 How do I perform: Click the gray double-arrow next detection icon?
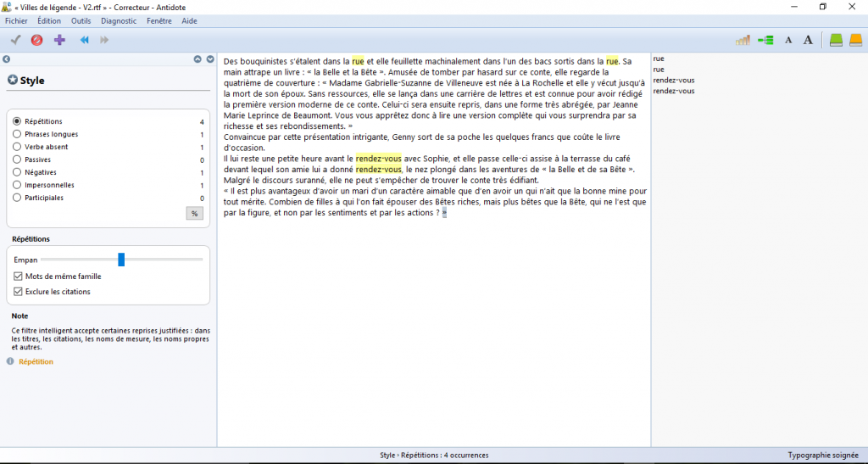(x=104, y=40)
